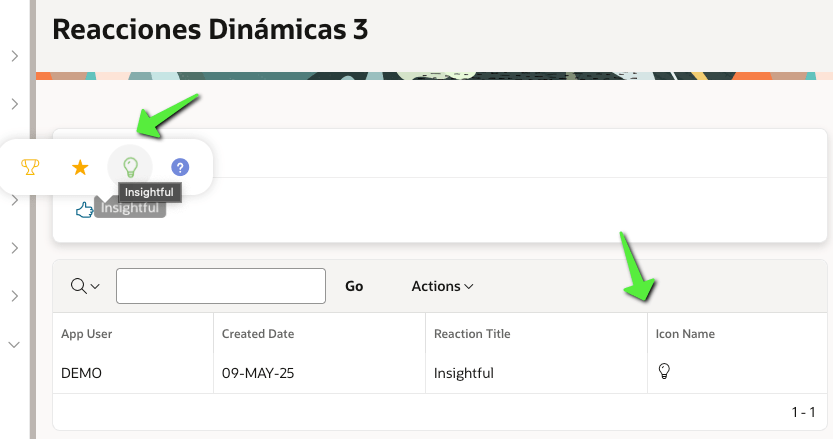Select the blue question mark reaction
833x439 pixels.
point(180,167)
